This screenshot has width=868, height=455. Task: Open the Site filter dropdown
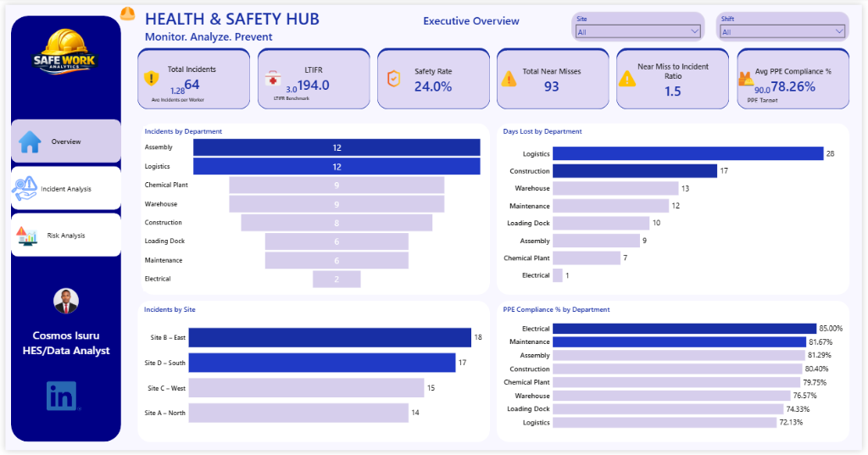pos(638,32)
